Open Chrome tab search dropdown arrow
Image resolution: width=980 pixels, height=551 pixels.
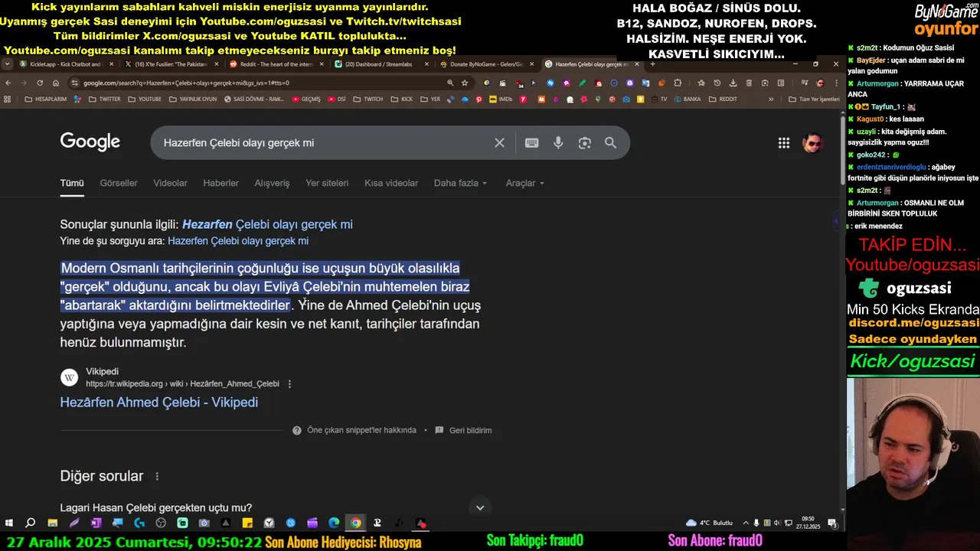pyautogui.click(x=8, y=64)
